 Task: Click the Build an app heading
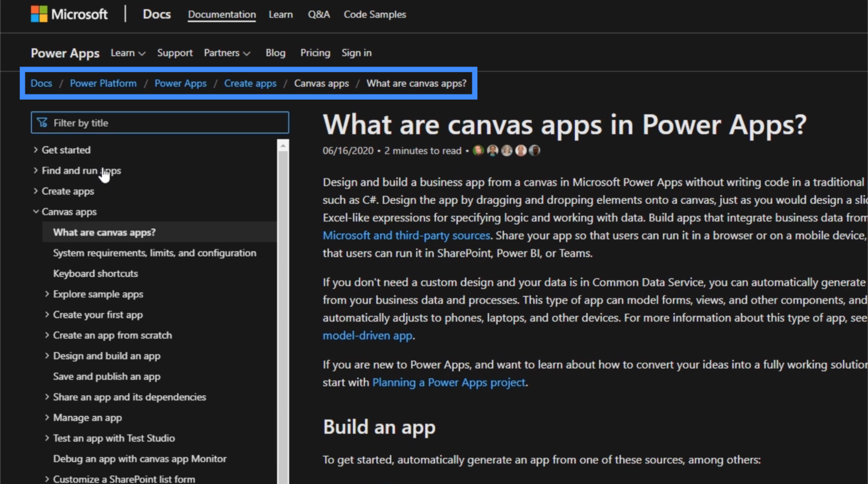379,427
